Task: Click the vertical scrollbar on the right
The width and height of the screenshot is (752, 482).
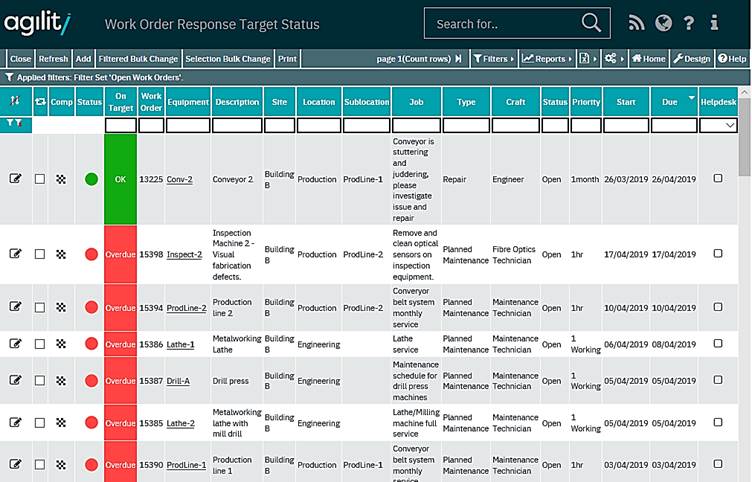Action: coord(744,300)
